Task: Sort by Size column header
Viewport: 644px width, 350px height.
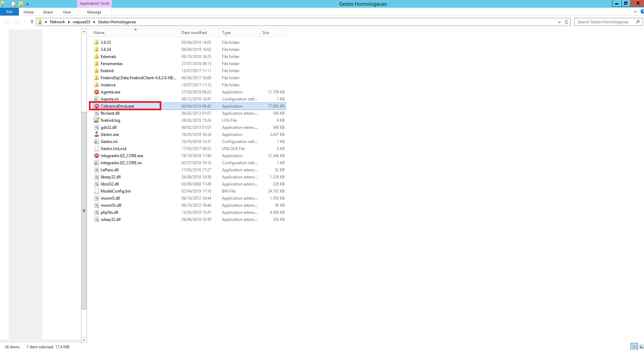Action: point(273,33)
